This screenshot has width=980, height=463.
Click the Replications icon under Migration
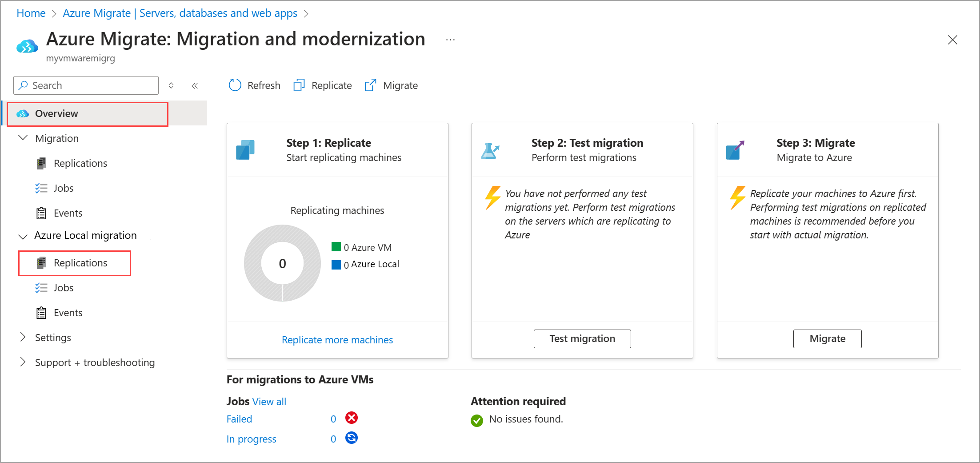41,163
